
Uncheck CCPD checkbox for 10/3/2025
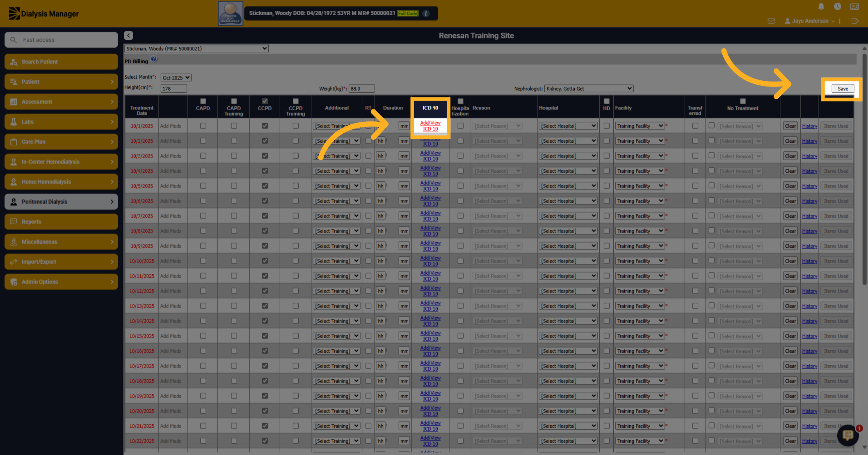click(265, 156)
